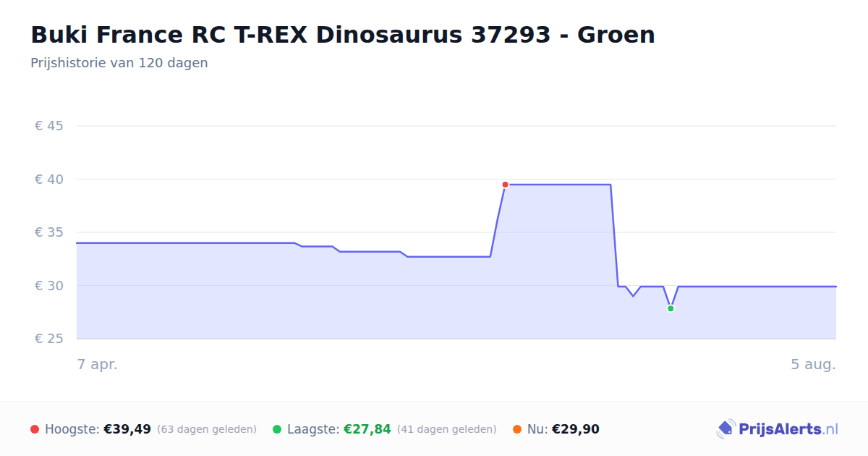Click the green lowest price marker on chart
This screenshot has width=868, height=456.
pos(671,308)
